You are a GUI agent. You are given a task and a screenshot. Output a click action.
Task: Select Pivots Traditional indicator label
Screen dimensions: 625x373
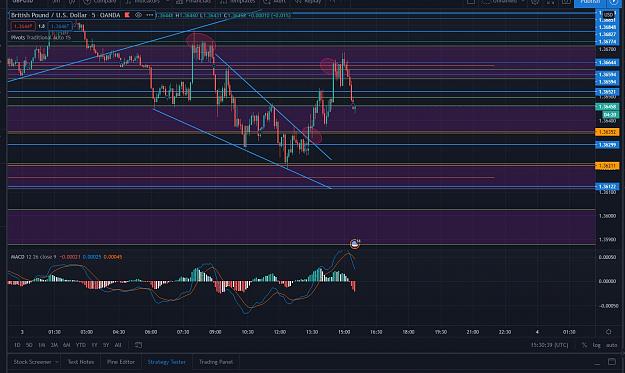point(41,37)
